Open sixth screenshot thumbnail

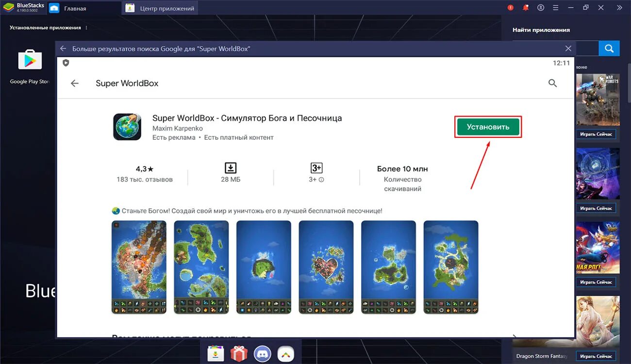coord(451,267)
